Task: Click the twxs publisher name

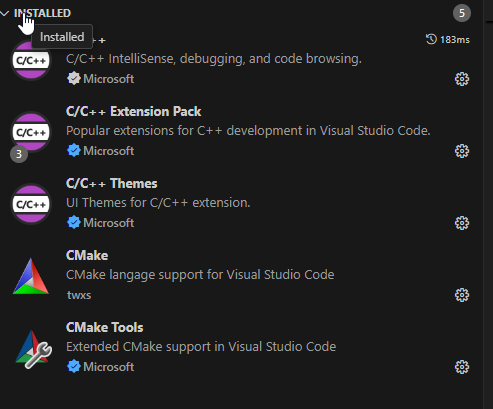Action: [x=79, y=295]
